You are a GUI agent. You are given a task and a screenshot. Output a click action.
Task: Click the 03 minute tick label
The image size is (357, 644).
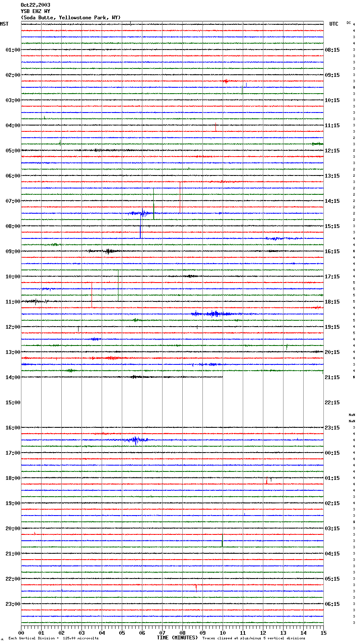click(81, 633)
